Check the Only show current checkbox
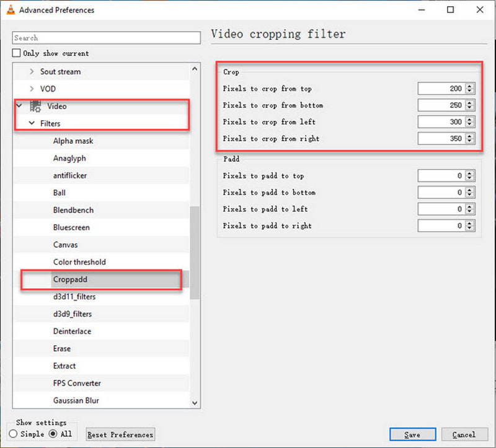Screen dimensions: 496x448 [16, 53]
